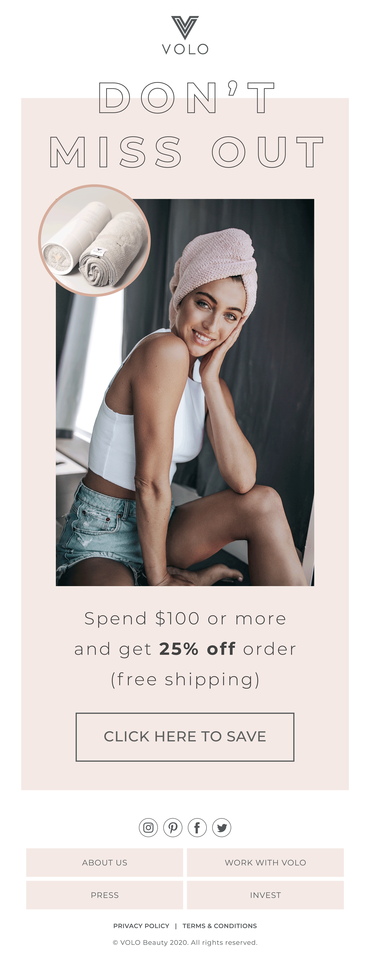Open the circular rolled towel product image
The width and height of the screenshot is (370, 980).
pos(94,240)
